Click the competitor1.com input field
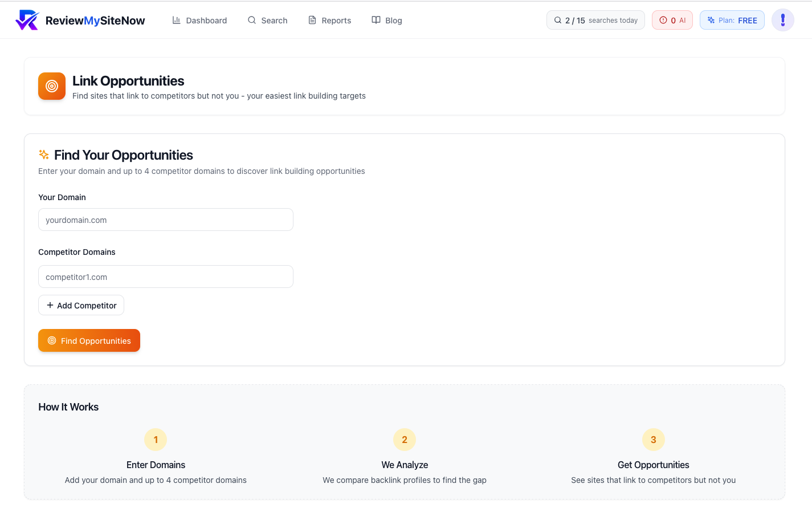 [x=165, y=277]
